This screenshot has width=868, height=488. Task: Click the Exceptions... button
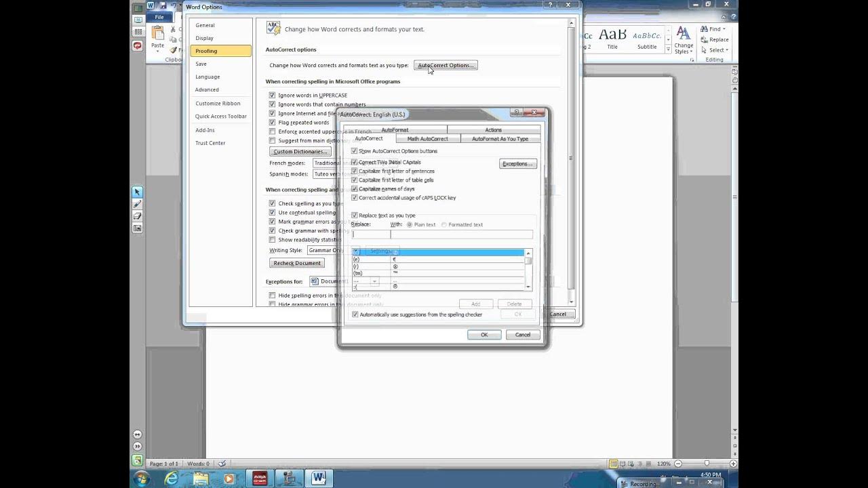coord(518,163)
